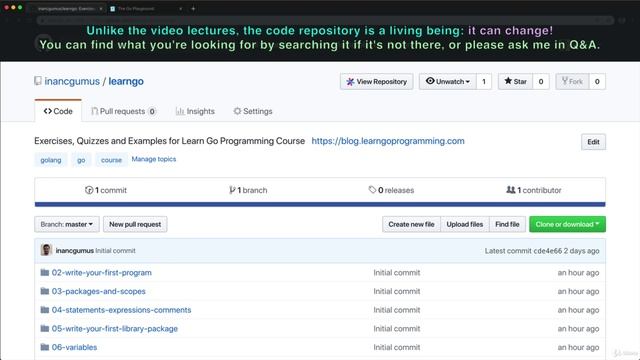Click the Fork button

(572, 82)
